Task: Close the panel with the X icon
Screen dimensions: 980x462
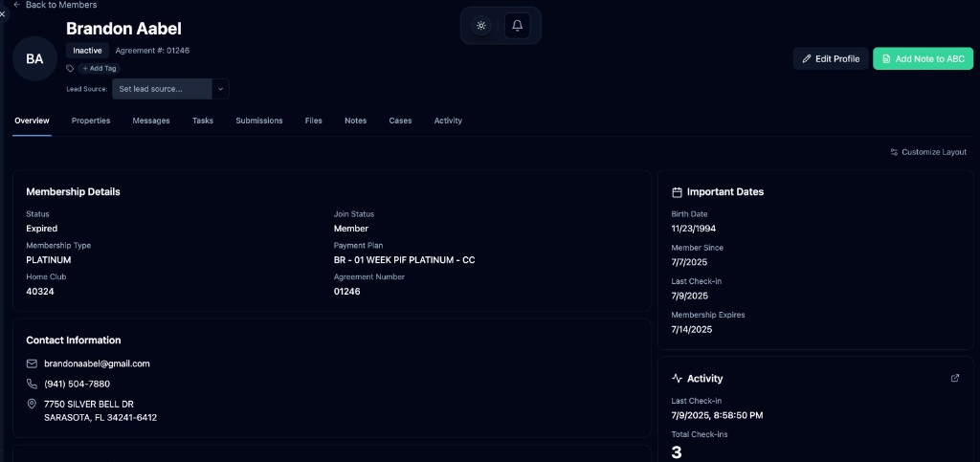Action: click(x=3, y=13)
